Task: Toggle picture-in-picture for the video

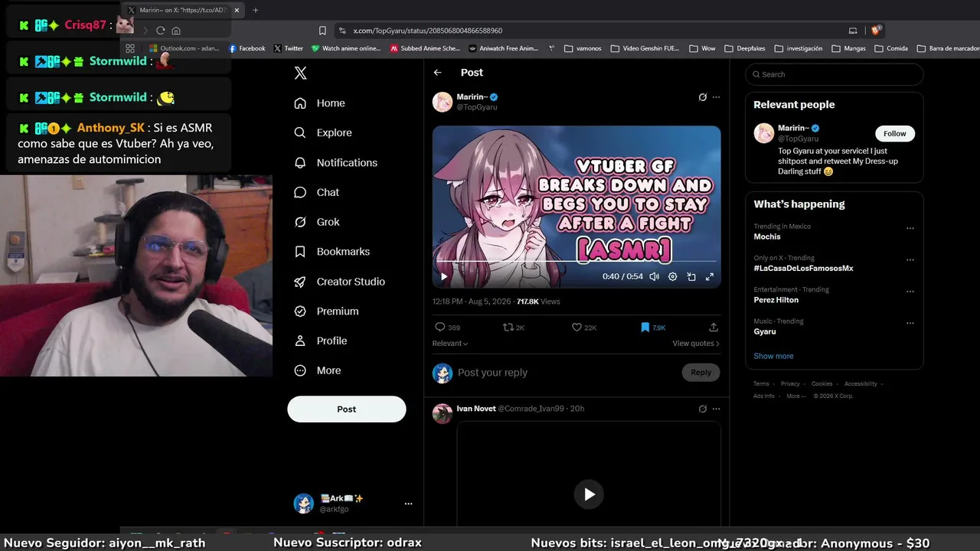Action: tap(691, 277)
